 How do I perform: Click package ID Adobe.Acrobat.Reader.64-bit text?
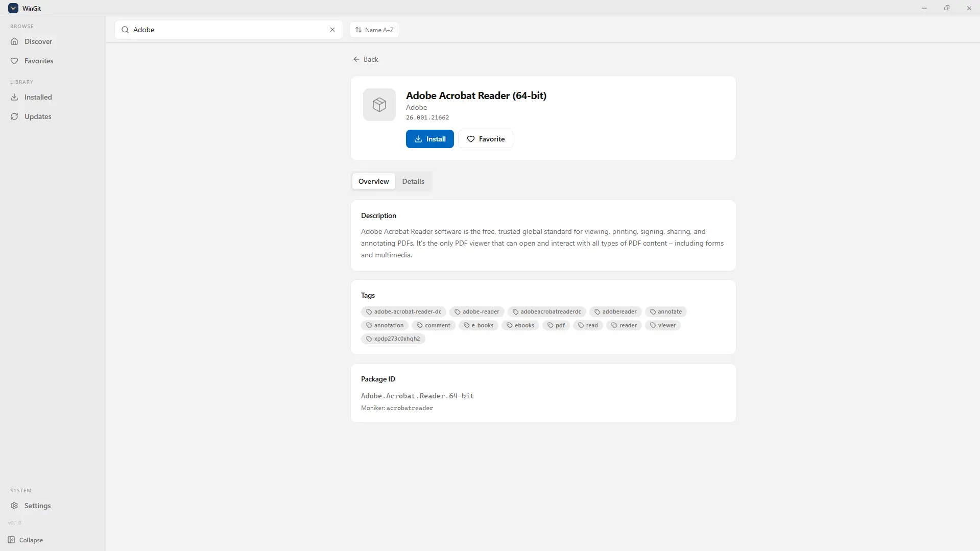[417, 396]
